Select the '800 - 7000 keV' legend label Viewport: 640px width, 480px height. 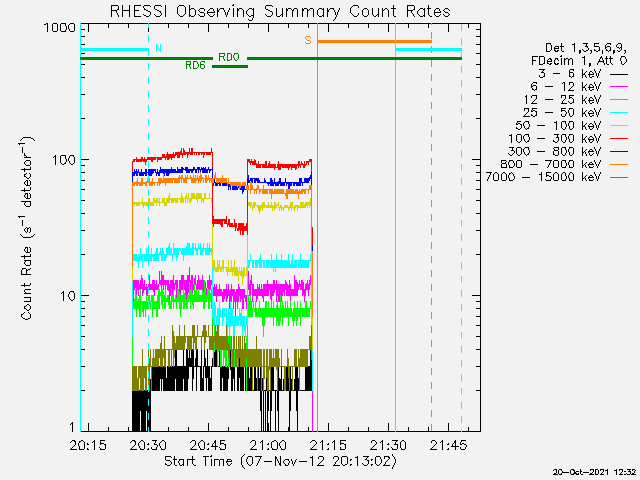click(x=551, y=164)
